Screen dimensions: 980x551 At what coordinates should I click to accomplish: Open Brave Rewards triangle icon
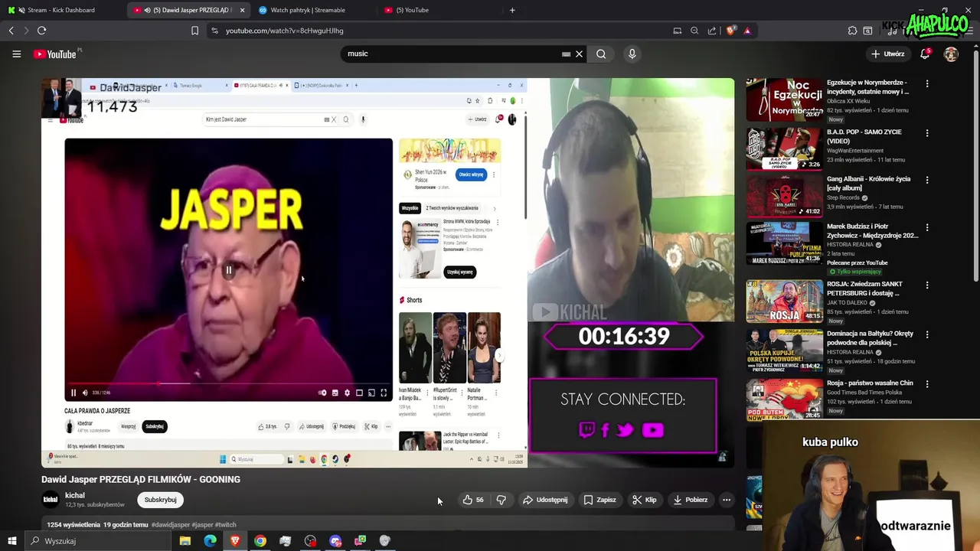tap(747, 31)
